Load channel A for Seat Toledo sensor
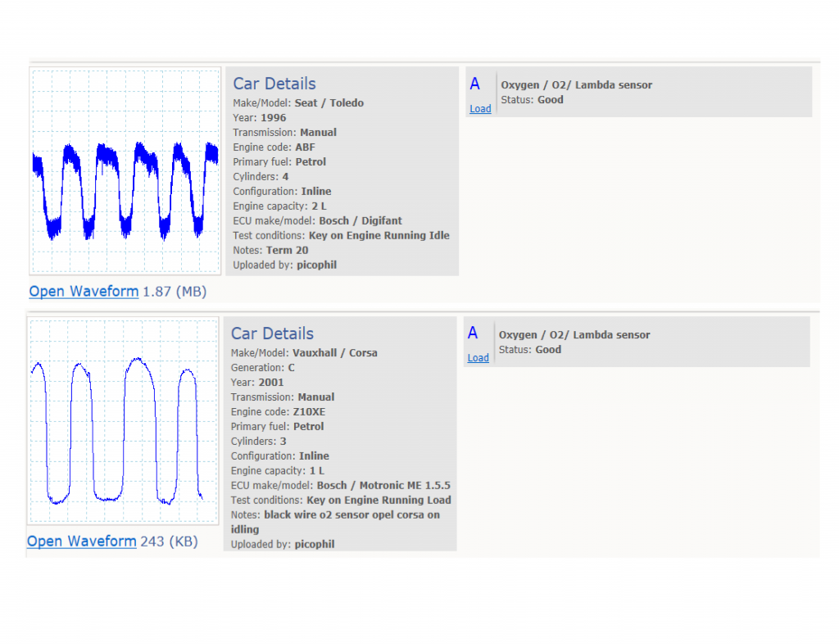Image resolution: width=839 pixels, height=644 pixels. (480, 109)
